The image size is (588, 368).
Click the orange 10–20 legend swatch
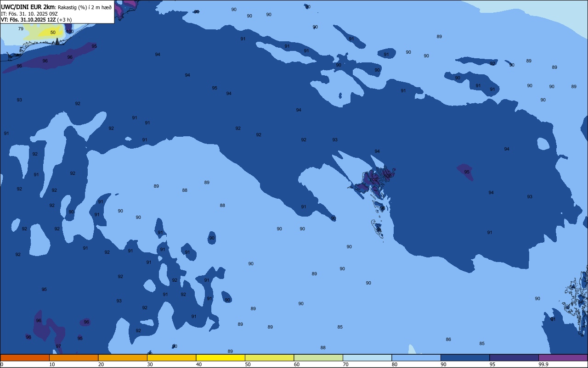coord(73,357)
